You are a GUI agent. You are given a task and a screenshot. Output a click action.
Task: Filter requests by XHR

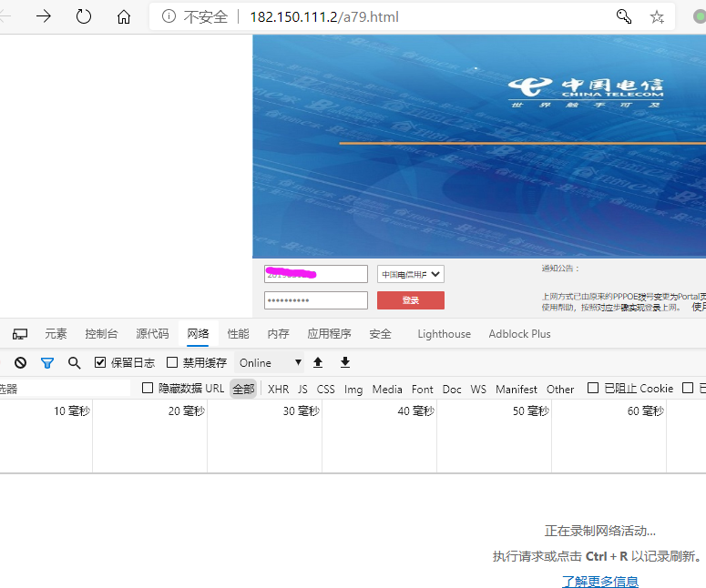pyautogui.click(x=278, y=390)
